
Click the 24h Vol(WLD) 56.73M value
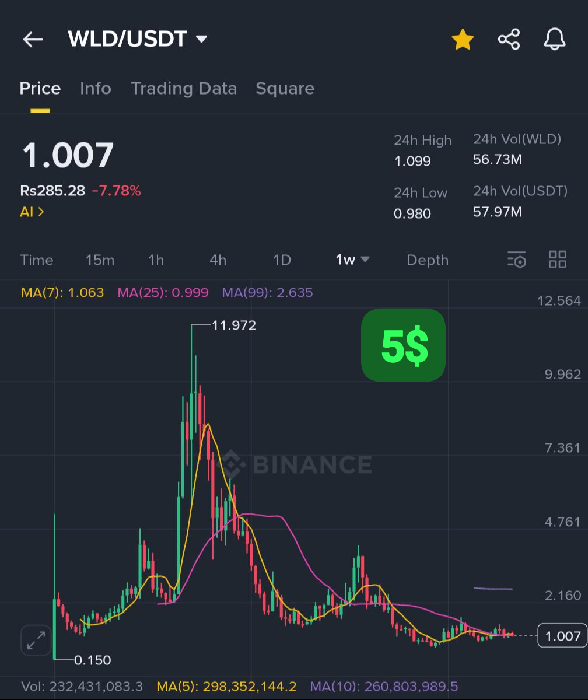tap(498, 160)
